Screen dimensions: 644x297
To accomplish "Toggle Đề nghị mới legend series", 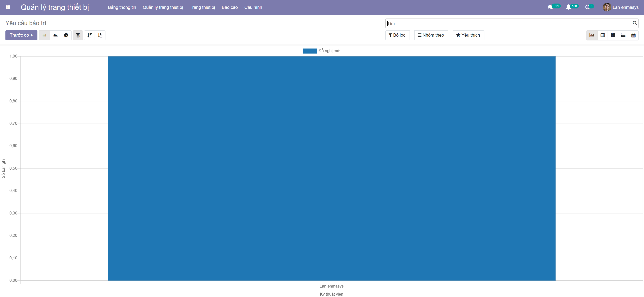I will [322, 51].
